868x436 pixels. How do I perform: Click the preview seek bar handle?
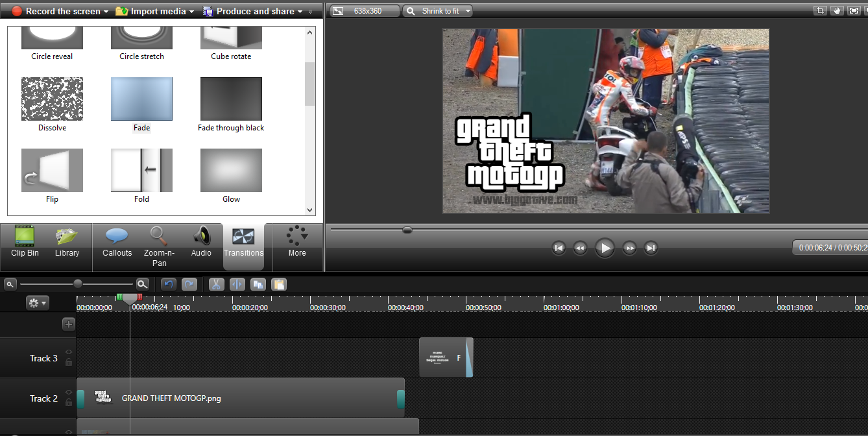(407, 230)
